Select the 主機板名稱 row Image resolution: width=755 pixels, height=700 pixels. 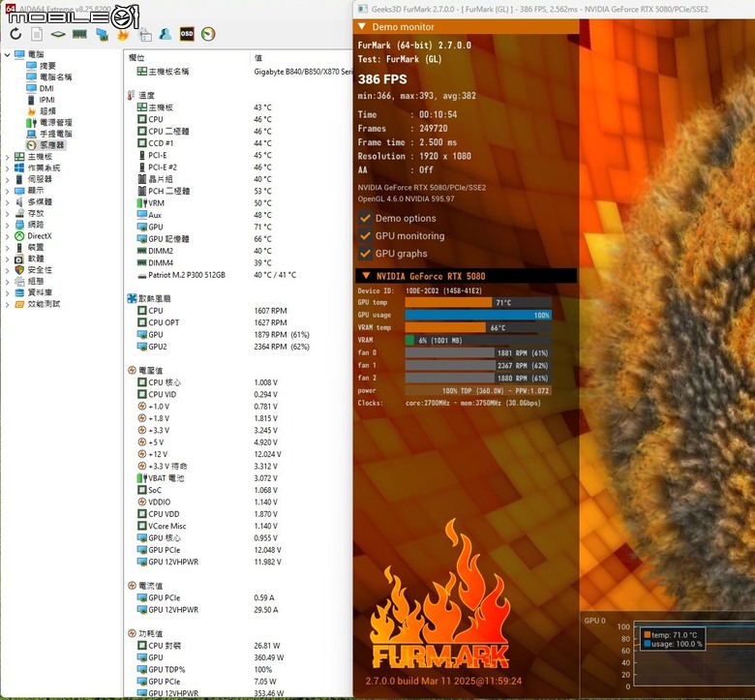click(238, 72)
